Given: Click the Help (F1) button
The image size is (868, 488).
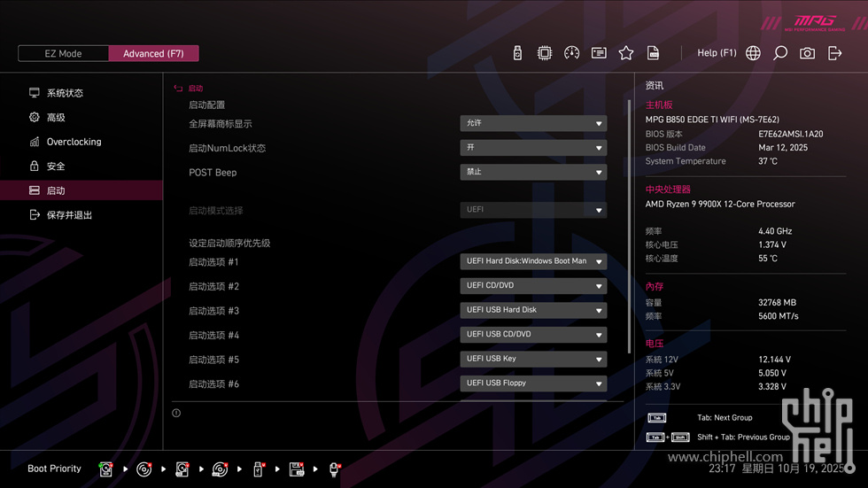Looking at the screenshot, I should pos(717,53).
